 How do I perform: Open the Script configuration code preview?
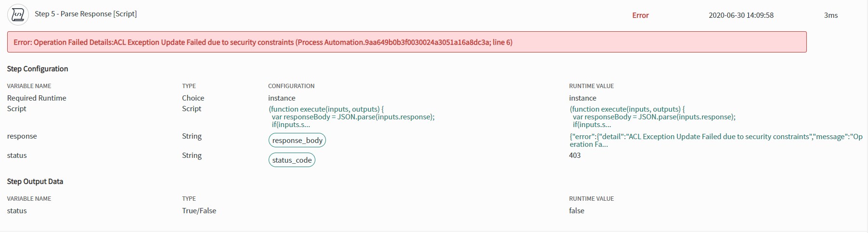[x=351, y=117]
